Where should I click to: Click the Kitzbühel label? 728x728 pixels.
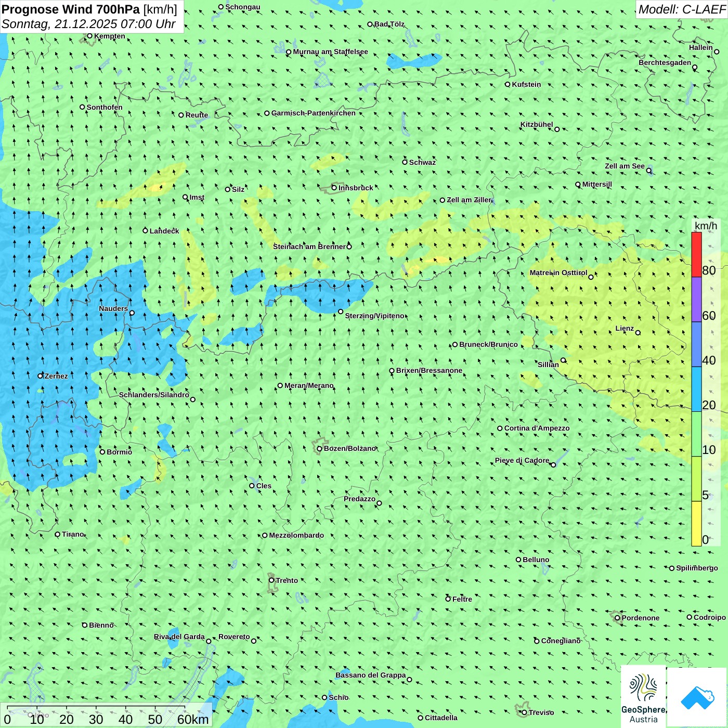point(537,124)
